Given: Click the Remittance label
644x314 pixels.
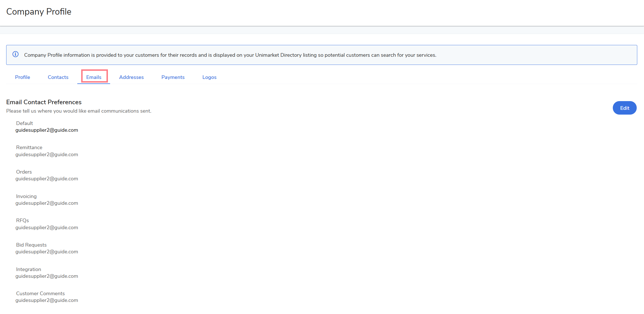Looking at the screenshot, I should click(x=29, y=147).
